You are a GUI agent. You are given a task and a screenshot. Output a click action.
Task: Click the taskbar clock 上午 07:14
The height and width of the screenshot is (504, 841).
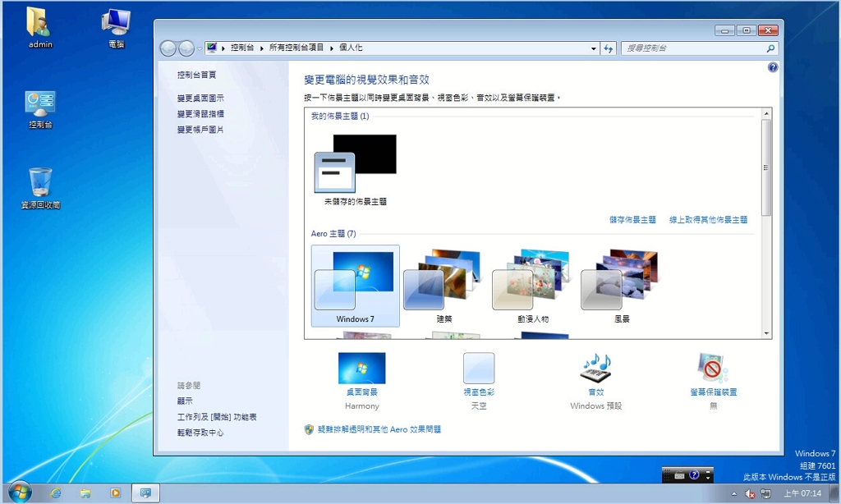[x=802, y=493]
